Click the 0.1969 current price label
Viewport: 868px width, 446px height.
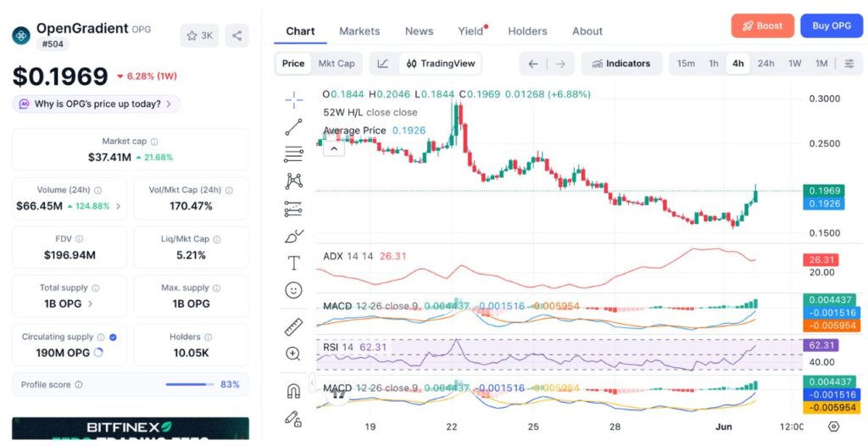pos(824,191)
